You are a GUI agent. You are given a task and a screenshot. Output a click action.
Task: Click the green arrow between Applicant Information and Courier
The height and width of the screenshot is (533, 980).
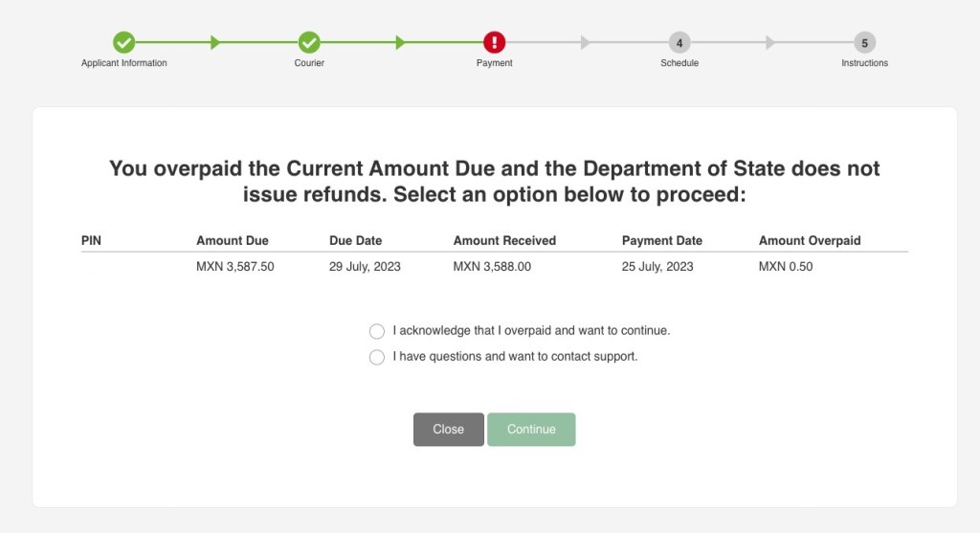pyautogui.click(x=215, y=42)
